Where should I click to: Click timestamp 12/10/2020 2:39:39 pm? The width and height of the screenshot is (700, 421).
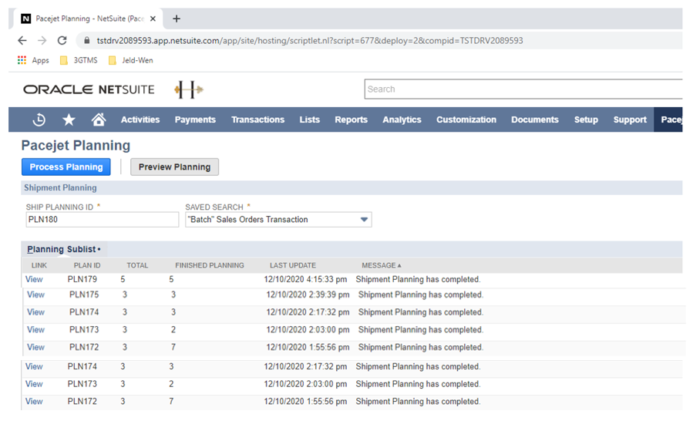point(308,295)
